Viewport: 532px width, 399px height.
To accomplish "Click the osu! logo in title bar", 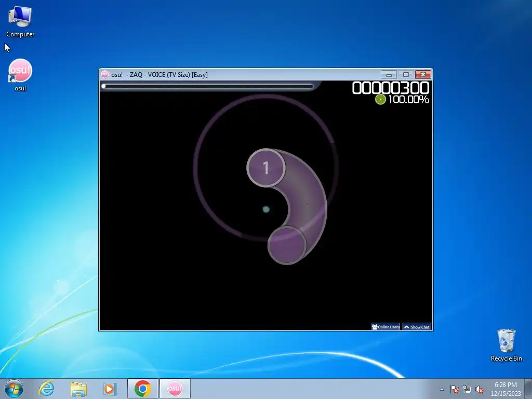I will click(x=105, y=74).
